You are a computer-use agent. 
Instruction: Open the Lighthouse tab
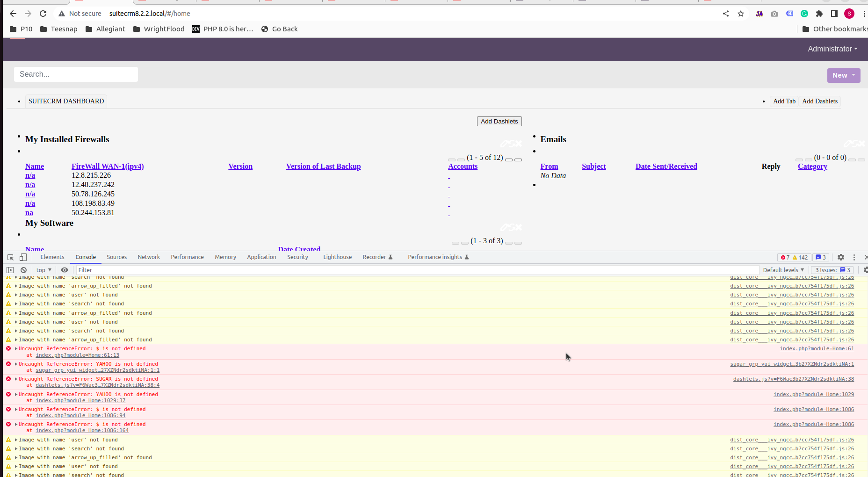[337, 257]
